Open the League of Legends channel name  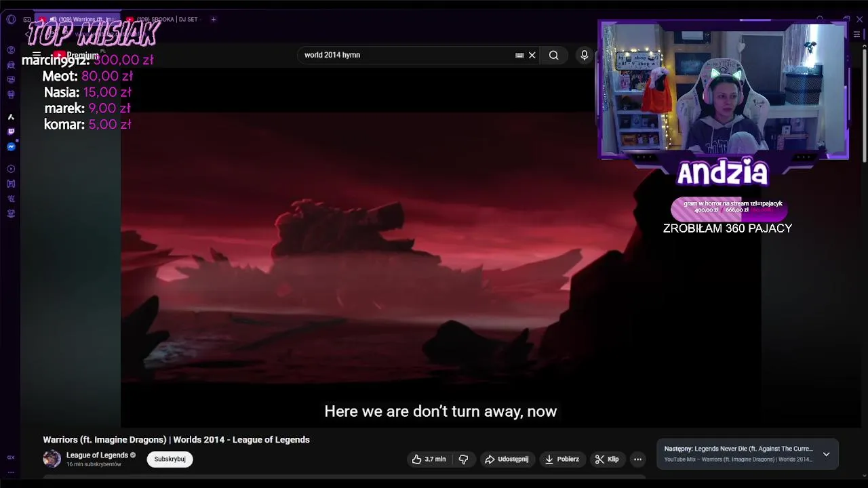97,455
